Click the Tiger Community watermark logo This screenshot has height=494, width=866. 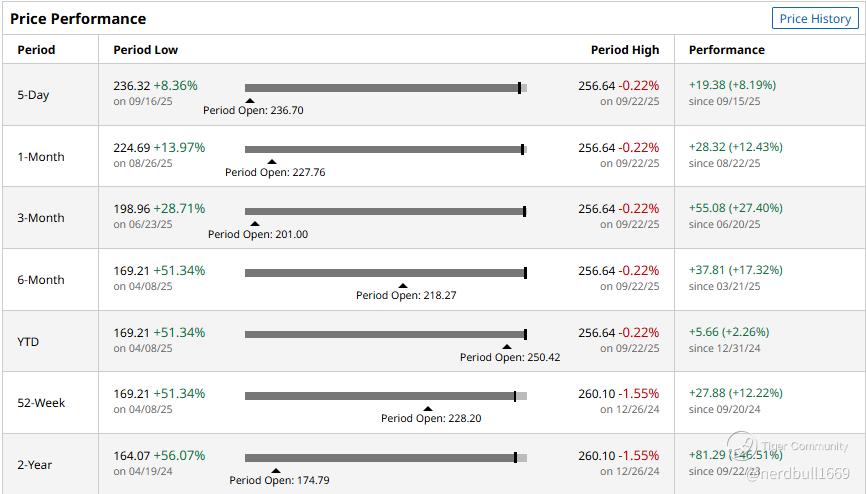pos(741,445)
